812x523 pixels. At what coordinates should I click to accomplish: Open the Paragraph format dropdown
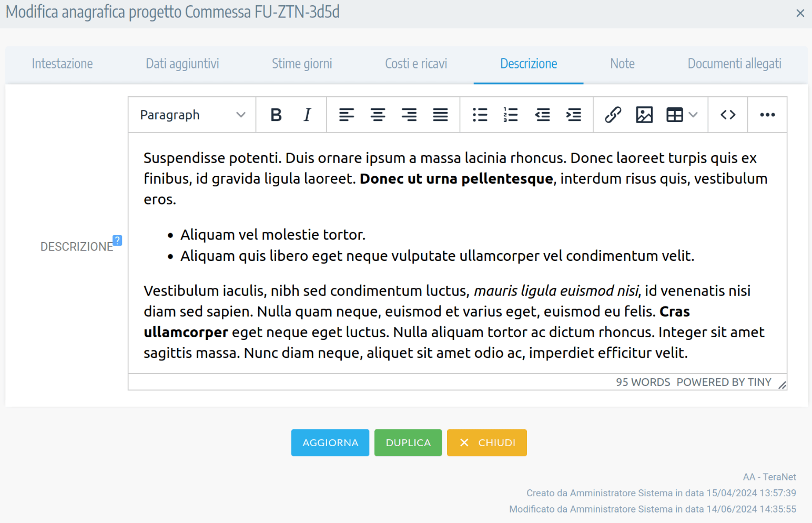pos(192,115)
